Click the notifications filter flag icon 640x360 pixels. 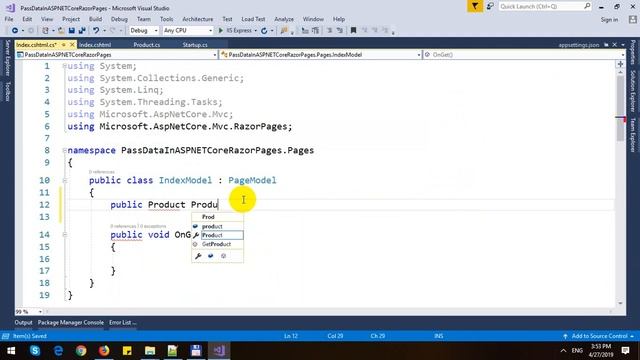pyautogui.click(x=475, y=6)
